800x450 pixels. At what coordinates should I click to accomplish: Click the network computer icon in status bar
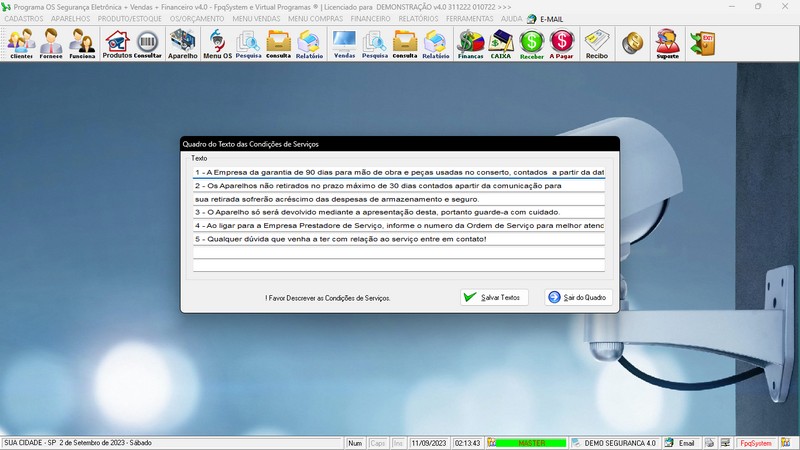[x=725, y=443]
